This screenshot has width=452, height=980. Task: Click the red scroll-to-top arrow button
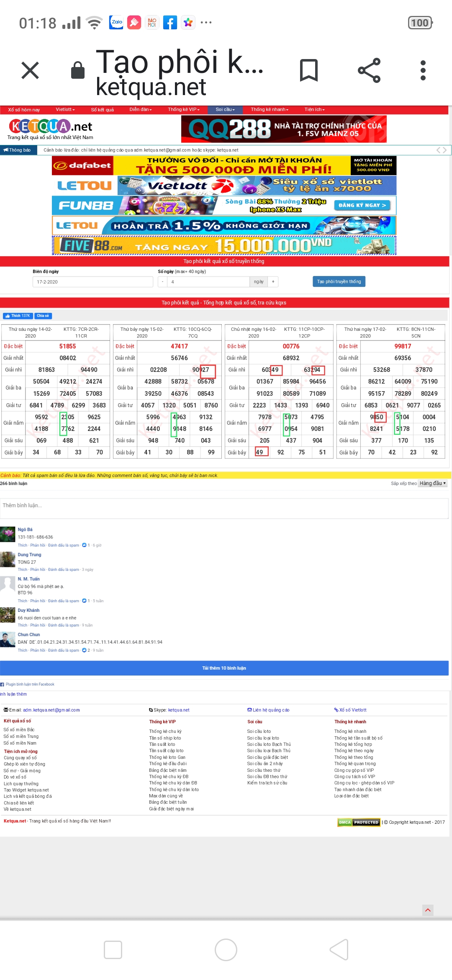[x=428, y=910]
